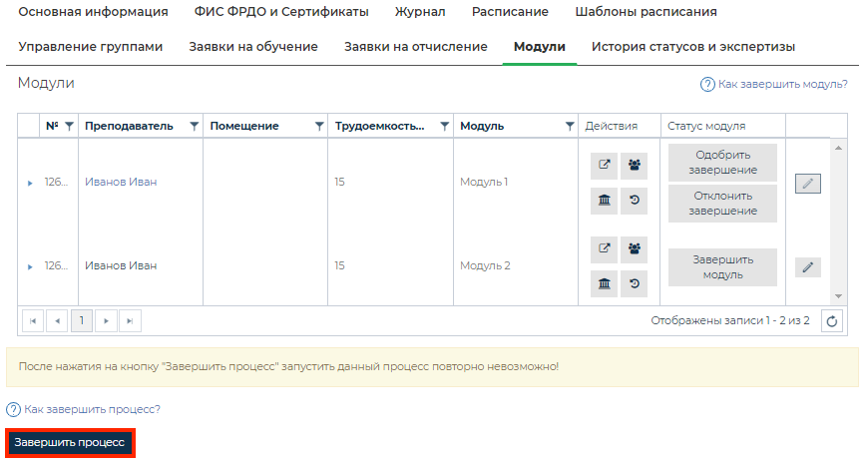
Task: Click Завершить процесс button
Action: tap(70, 442)
